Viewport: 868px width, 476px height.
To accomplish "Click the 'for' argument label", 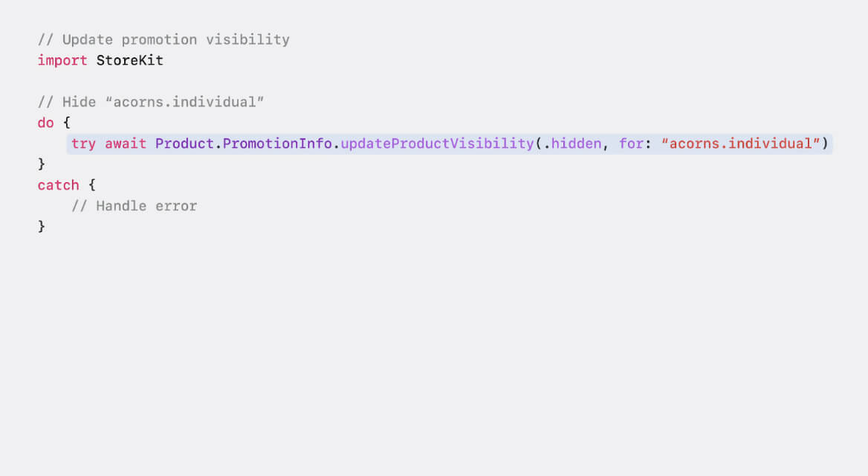I will pyautogui.click(x=631, y=144).
